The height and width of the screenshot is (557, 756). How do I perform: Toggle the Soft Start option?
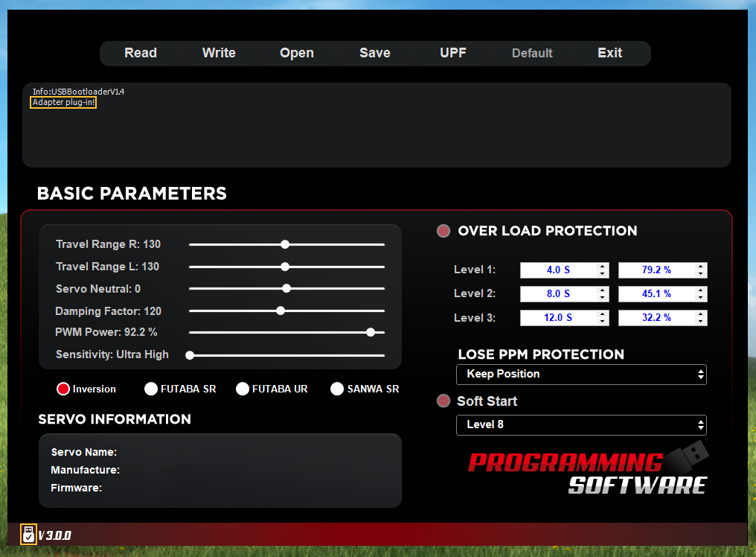point(443,401)
